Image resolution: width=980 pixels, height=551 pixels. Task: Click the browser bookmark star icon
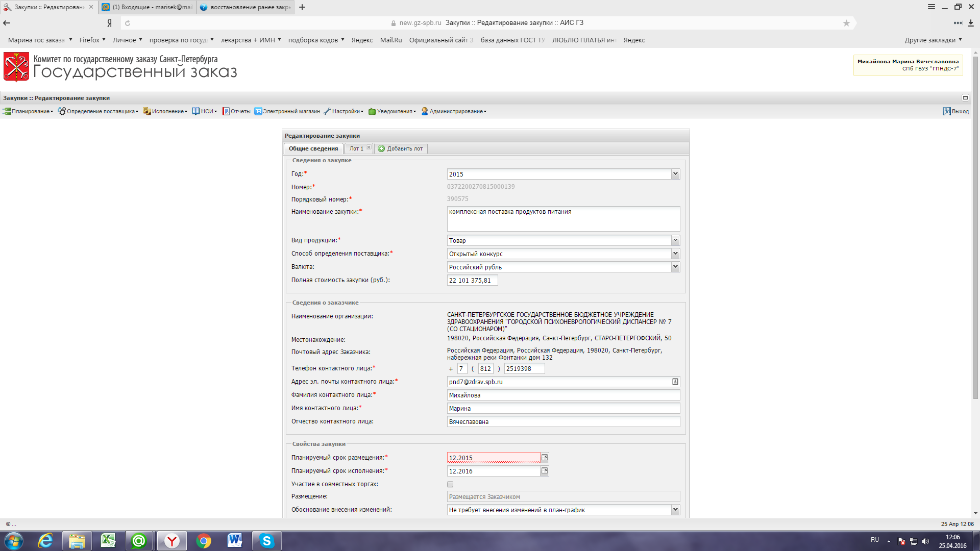846,23
